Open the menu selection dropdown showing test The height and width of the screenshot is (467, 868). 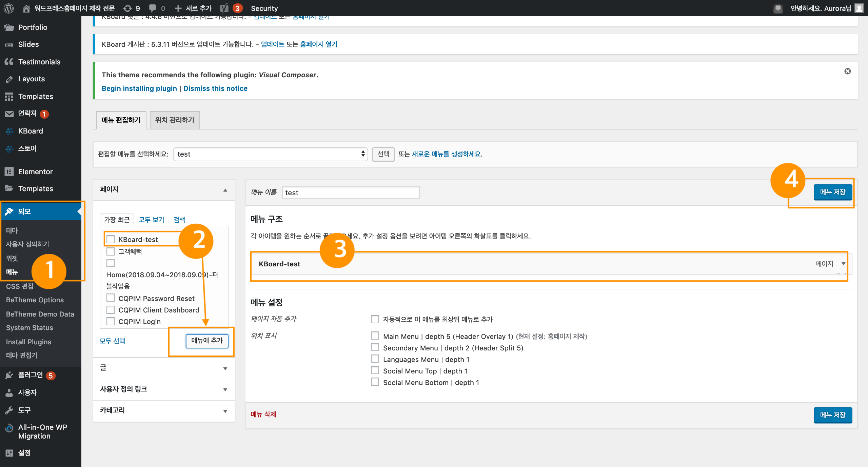pos(270,154)
